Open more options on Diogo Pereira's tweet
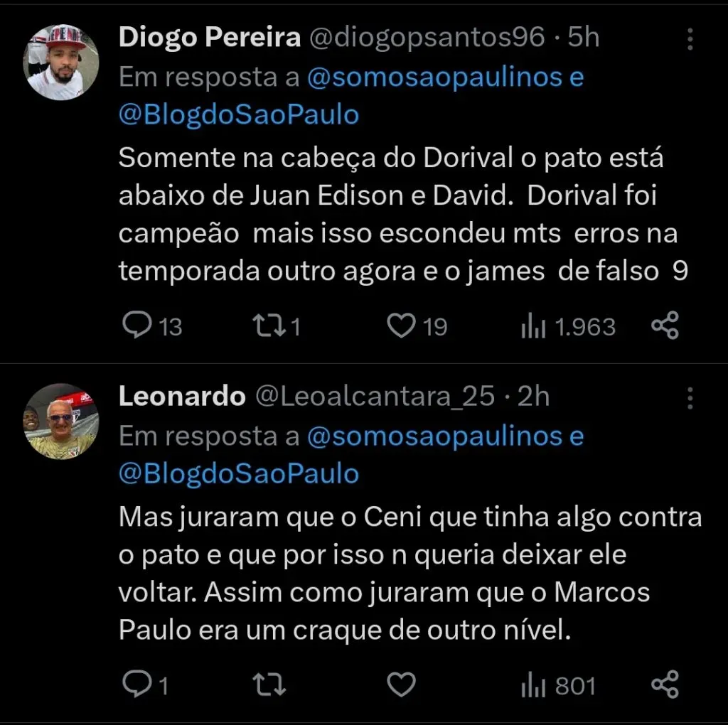 [x=690, y=40]
